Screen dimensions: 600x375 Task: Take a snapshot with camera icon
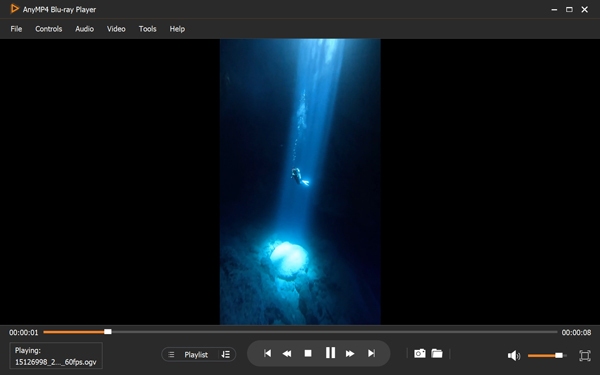tap(420, 354)
